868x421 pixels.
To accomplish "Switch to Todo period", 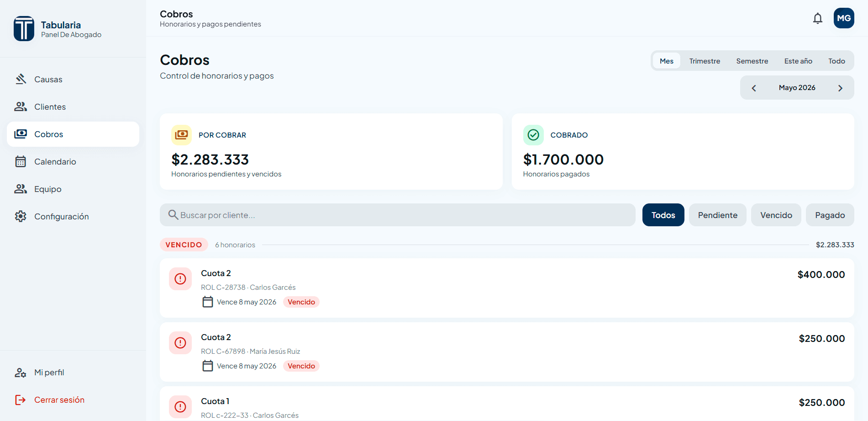I will point(836,61).
